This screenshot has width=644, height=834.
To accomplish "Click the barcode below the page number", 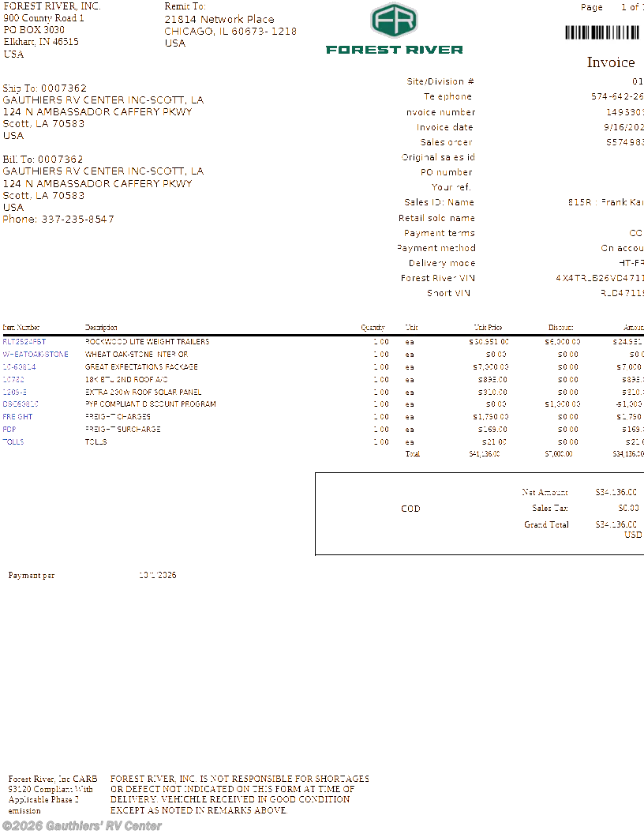I will (602, 32).
